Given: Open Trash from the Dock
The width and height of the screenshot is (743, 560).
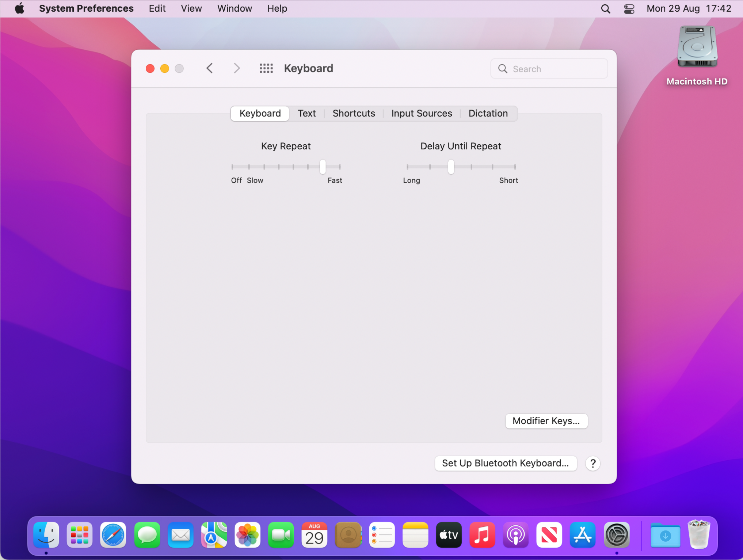Looking at the screenshot, I should click(x=698, y=535).
